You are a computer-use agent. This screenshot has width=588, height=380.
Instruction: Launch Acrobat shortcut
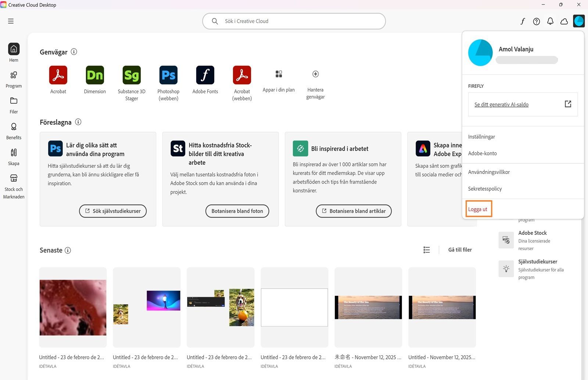click(58, 75)
